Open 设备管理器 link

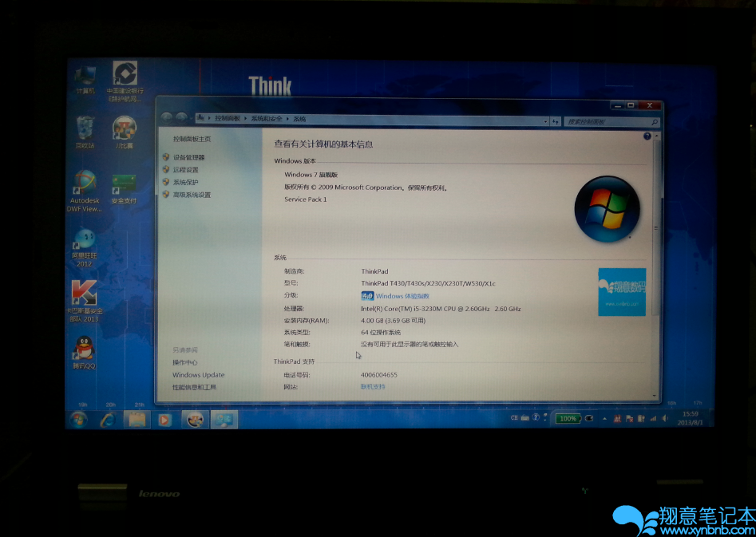(189, 157)
